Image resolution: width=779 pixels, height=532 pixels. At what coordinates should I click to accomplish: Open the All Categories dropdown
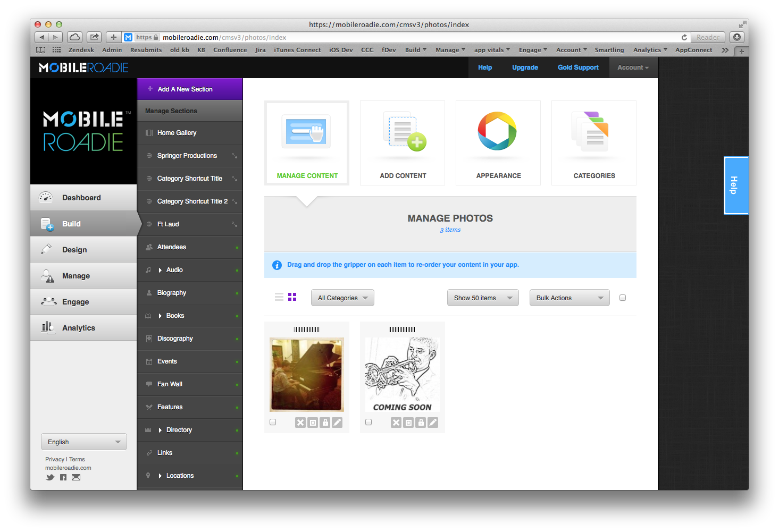(x=342, y=298)
